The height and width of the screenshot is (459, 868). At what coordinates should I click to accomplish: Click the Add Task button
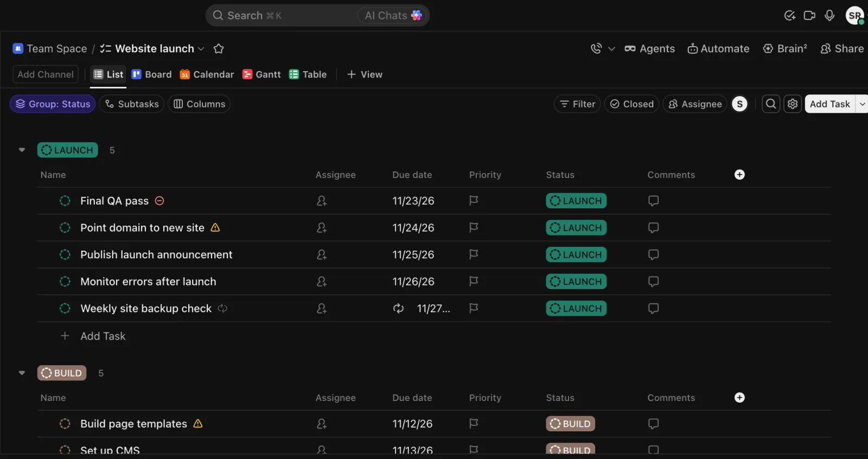(829, 104)
